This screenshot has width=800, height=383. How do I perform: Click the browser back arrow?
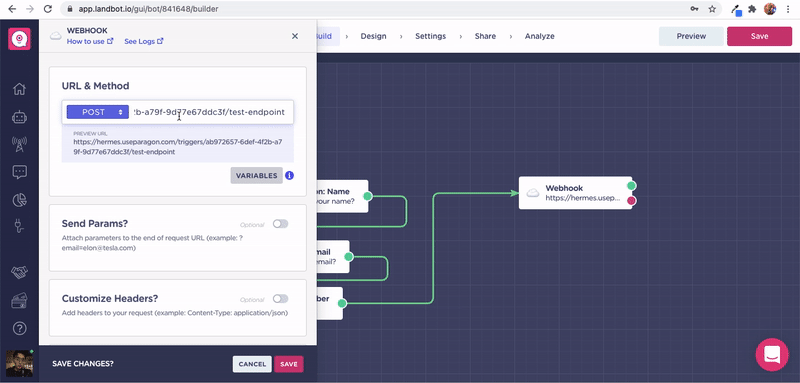tap(12, 9)
